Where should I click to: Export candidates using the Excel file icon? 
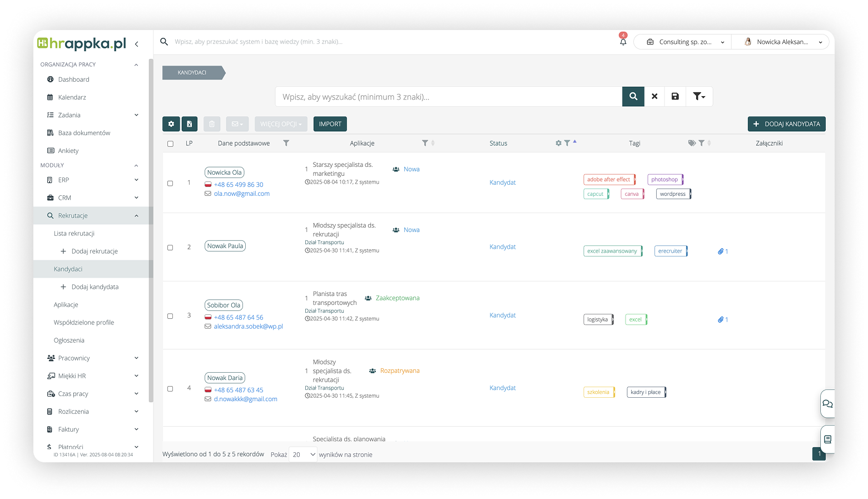[x=189, y=124]
